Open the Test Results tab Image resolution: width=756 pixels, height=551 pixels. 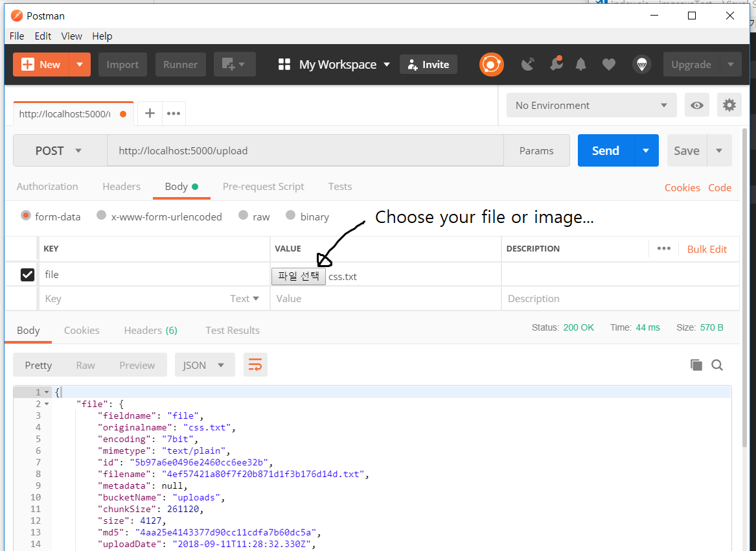[x=233, y=330]
